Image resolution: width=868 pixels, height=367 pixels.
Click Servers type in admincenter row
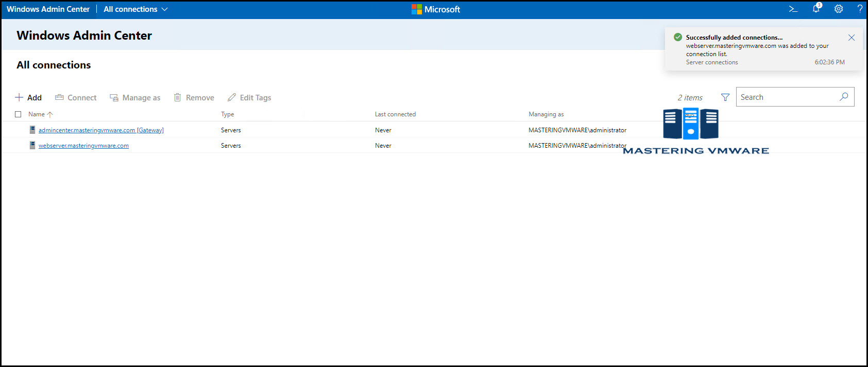coord(231,130)
